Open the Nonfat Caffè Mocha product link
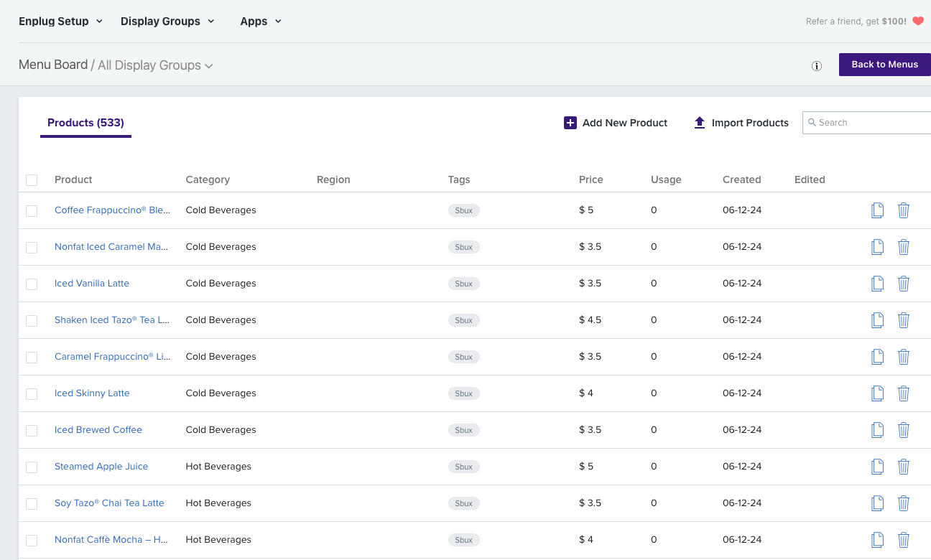Image resolution: width=931 pixels, height=560 pixels. pyautogui.click(x=111, y=539)
